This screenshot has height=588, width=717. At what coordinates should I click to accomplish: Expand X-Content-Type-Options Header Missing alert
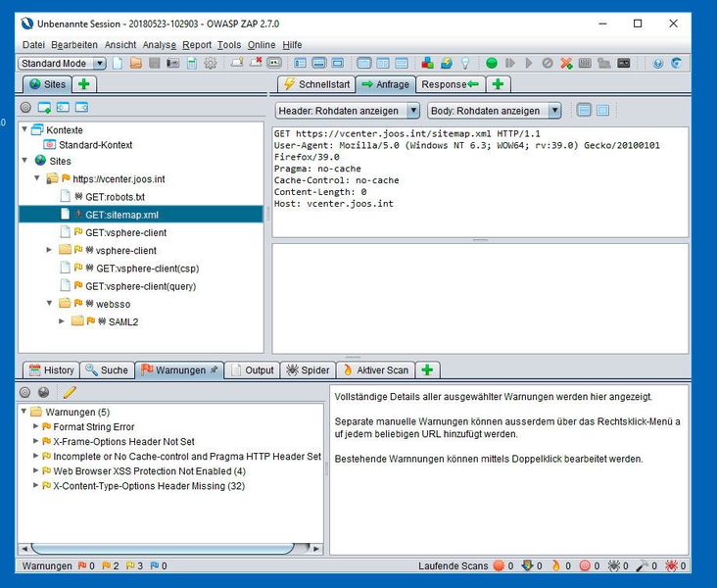[35, 485]
